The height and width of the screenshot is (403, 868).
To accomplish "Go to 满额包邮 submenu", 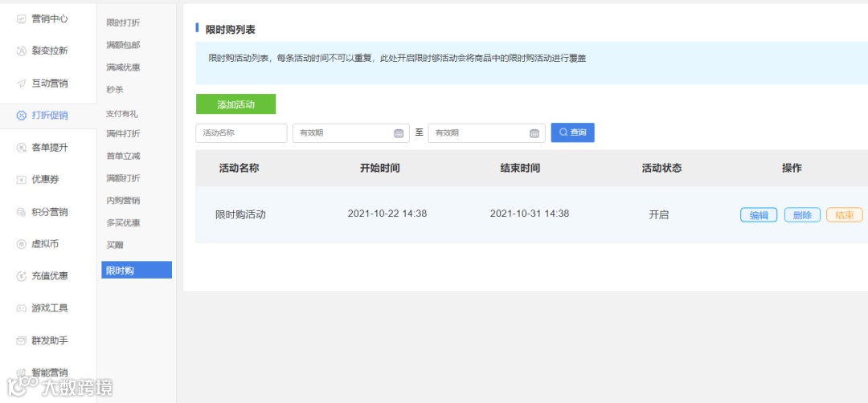I will click(123, 45).
